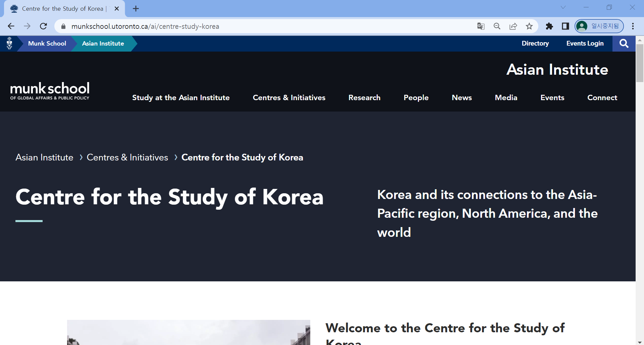Click Centre for the Study of Korea breadcrumb
The height and width of the screenshot is (345, 644).
(242, 157)
